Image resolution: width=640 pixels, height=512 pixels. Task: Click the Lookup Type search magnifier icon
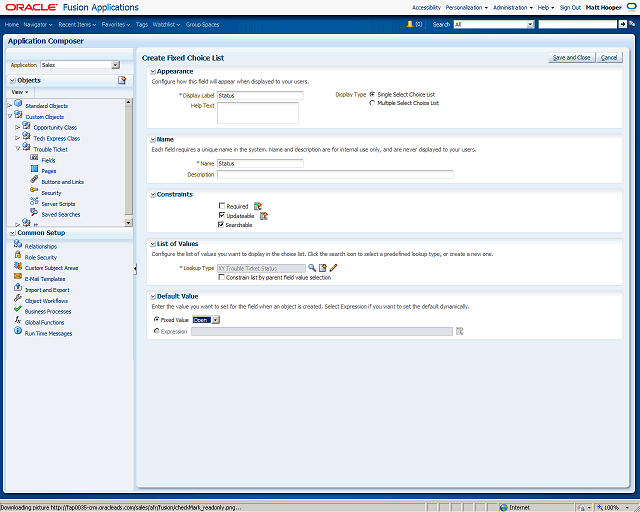point(312,268)
